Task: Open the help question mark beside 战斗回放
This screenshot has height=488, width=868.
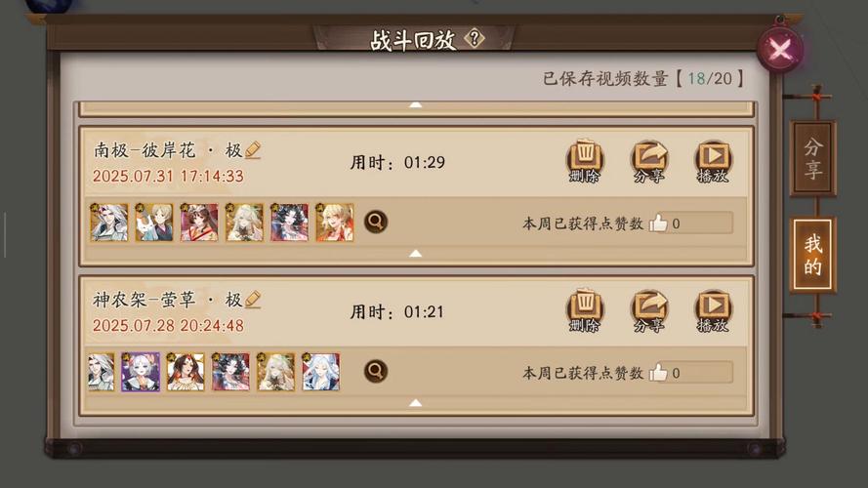Action: 475,39
